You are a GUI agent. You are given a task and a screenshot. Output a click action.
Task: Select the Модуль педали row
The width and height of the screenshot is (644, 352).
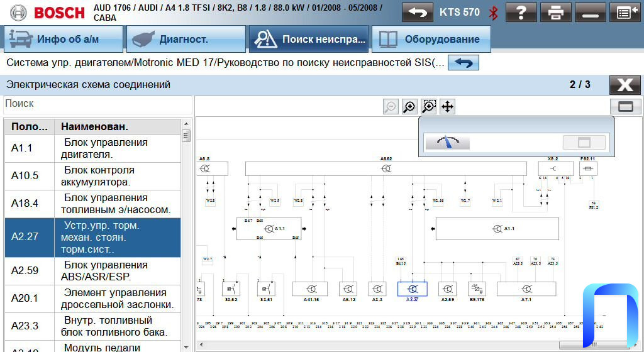93,346
